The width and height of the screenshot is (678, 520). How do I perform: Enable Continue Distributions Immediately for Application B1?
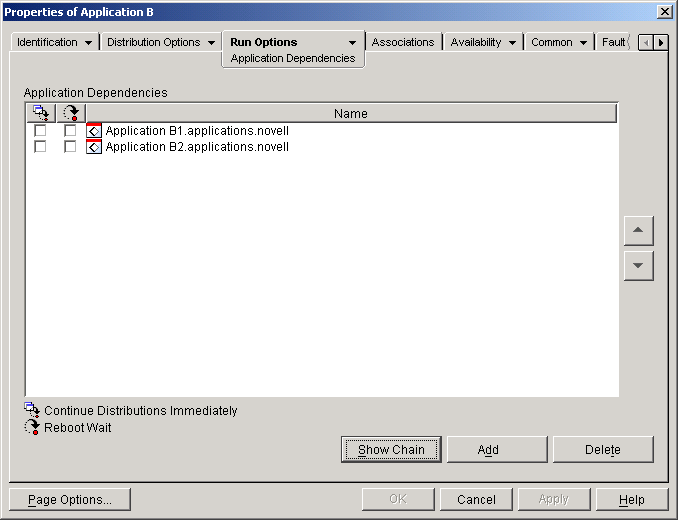click(40, 130)
